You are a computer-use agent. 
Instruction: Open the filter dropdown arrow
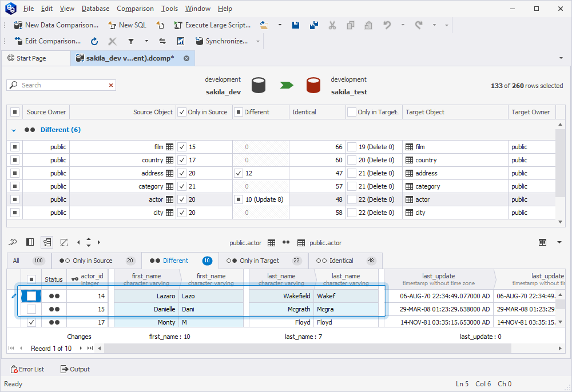148,41
